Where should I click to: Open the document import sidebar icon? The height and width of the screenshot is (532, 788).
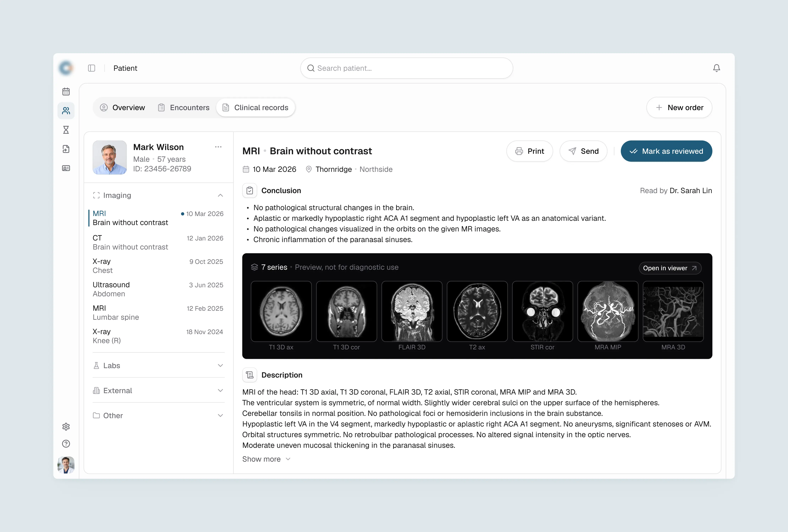(x=66, y=149)
